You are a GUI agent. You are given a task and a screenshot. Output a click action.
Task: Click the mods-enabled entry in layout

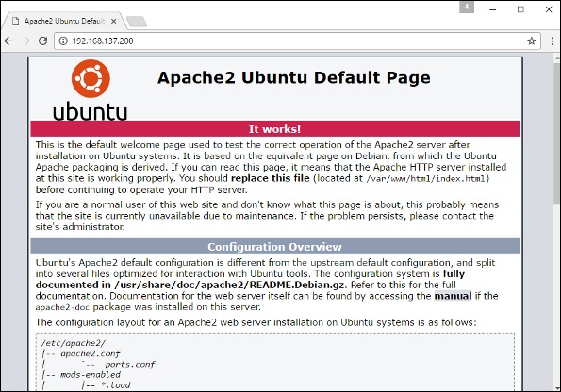[x=91, y=375]
